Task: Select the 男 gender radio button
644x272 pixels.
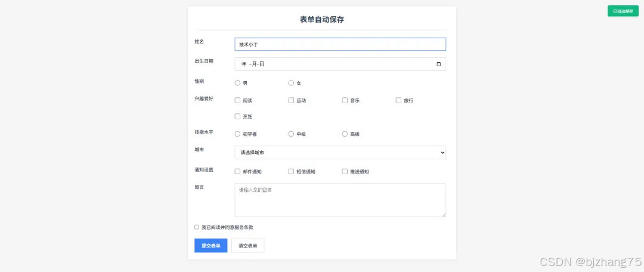Action: pyautogui.click(x=237, y=83)
